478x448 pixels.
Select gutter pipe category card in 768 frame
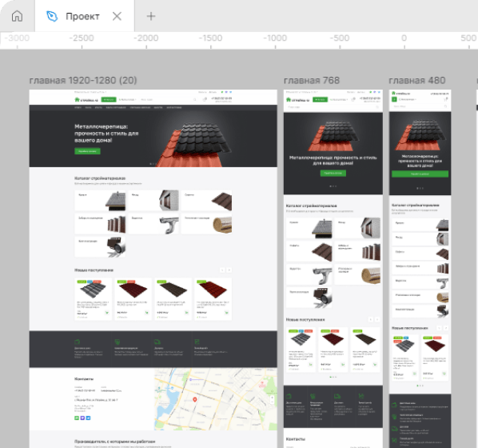(309, 275)
